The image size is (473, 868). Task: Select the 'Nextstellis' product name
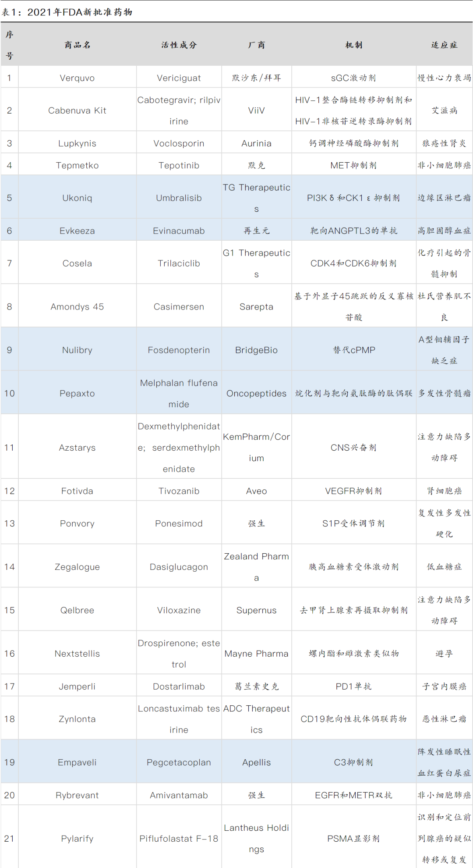77,654
